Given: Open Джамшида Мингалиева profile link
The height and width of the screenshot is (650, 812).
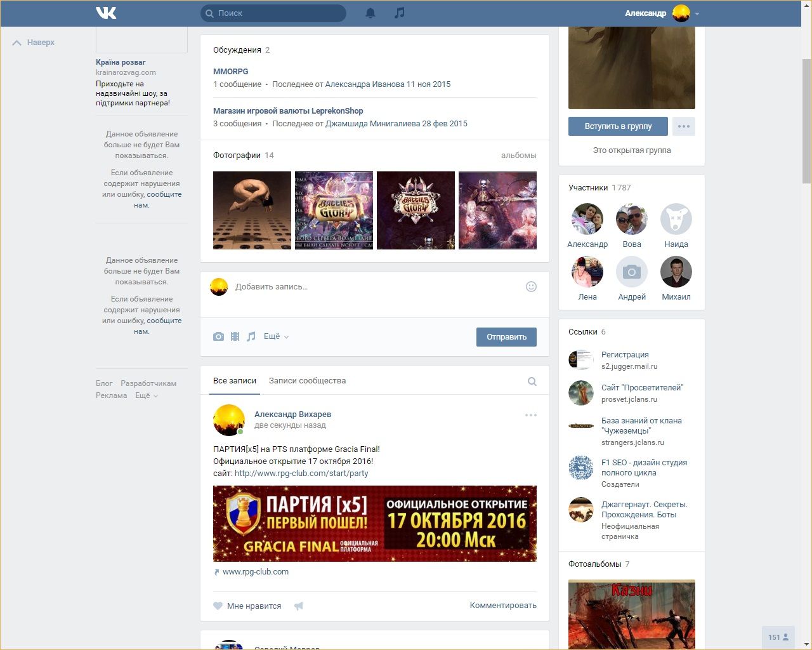Looking at the screenshot, I should click(x=373, y=124).
